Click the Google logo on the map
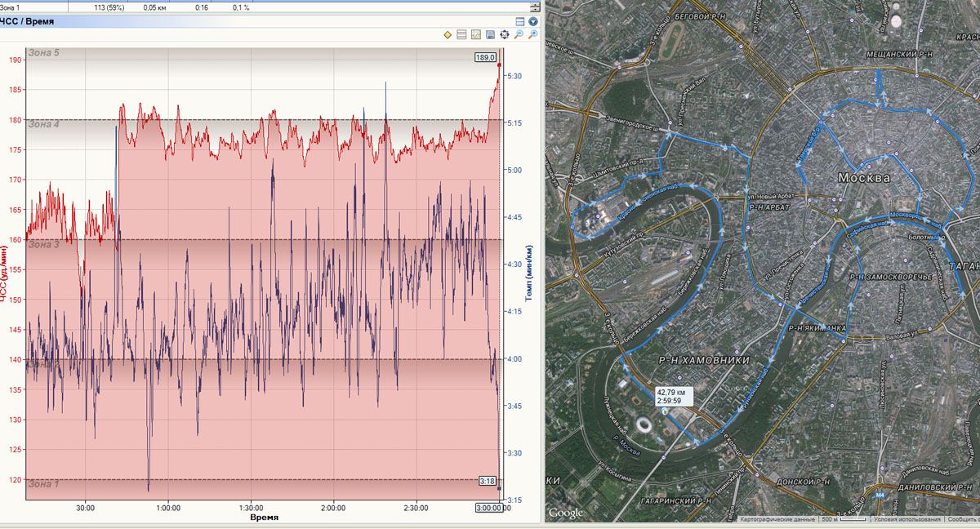Image resolution: width=980 pixels, height=529 pixels. tap(565, 513)
